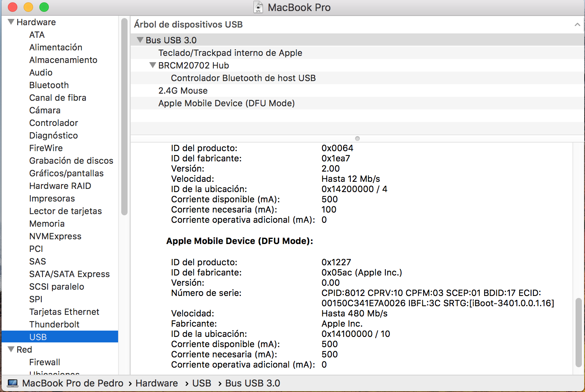Click the split pane divider handle
Viewport: 585px width, 392px height.
[357, 139]
